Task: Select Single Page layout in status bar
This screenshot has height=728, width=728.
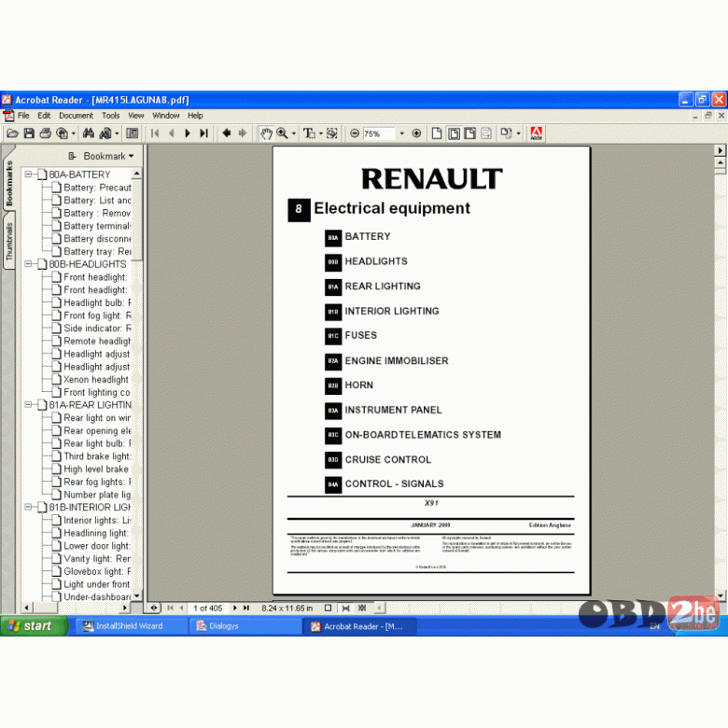Action: tap(328, 609)
